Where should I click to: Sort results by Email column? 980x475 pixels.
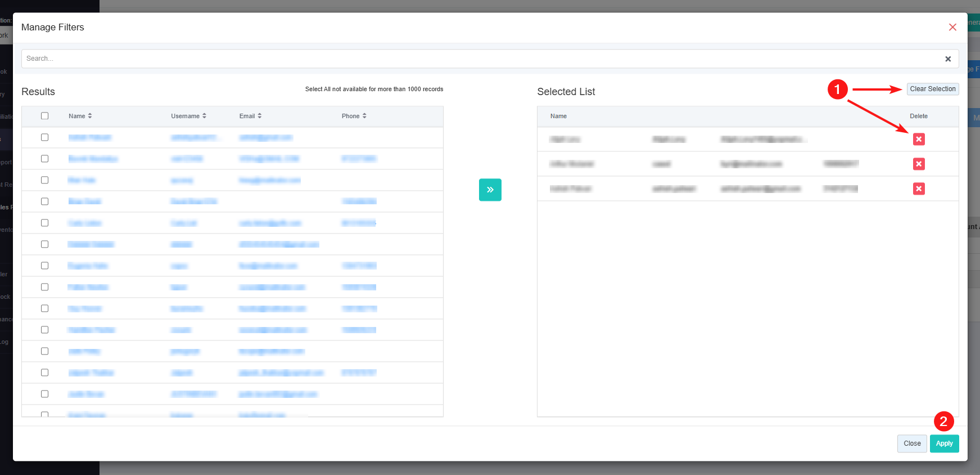[x=250, y=116]
